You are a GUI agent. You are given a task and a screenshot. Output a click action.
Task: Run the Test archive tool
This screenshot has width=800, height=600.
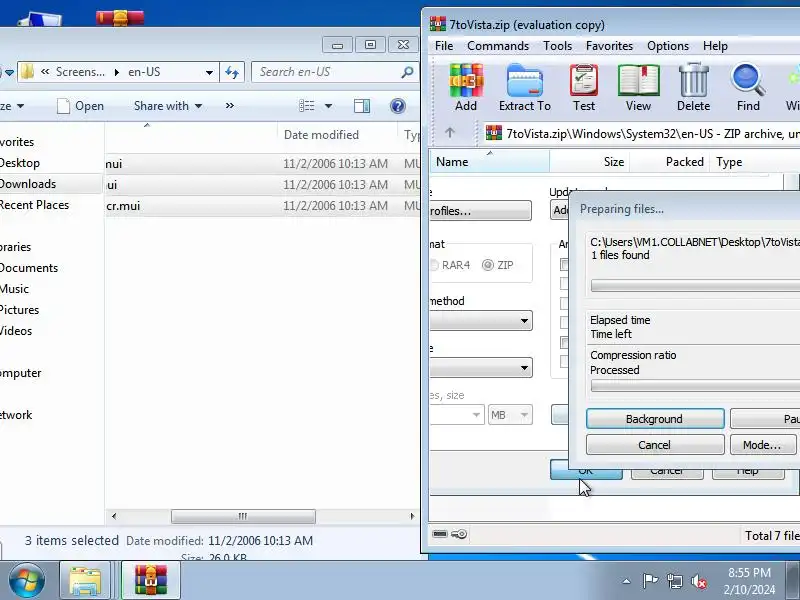584,87
